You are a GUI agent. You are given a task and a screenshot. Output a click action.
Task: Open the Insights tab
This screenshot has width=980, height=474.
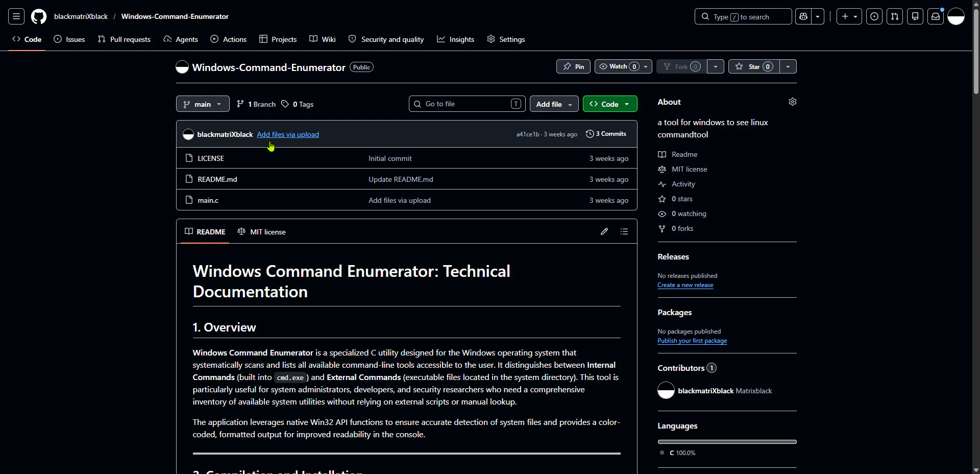(456, 39)
